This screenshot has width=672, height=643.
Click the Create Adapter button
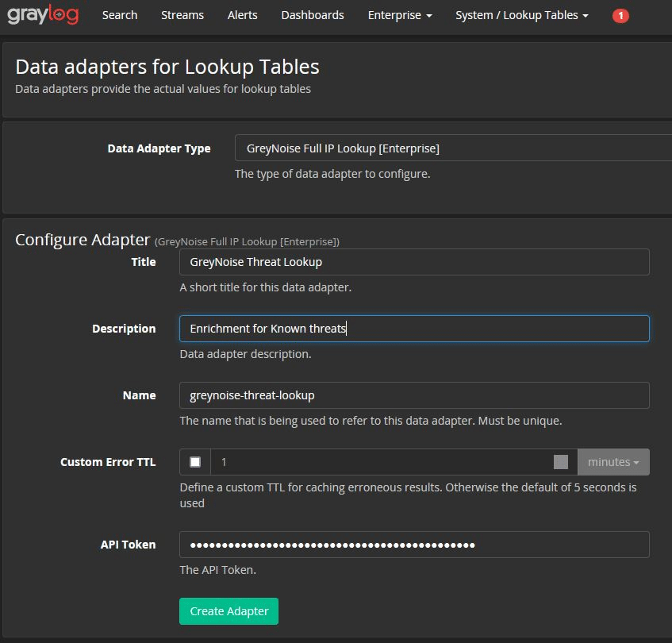pyautogui.click(x=228, y=611)
